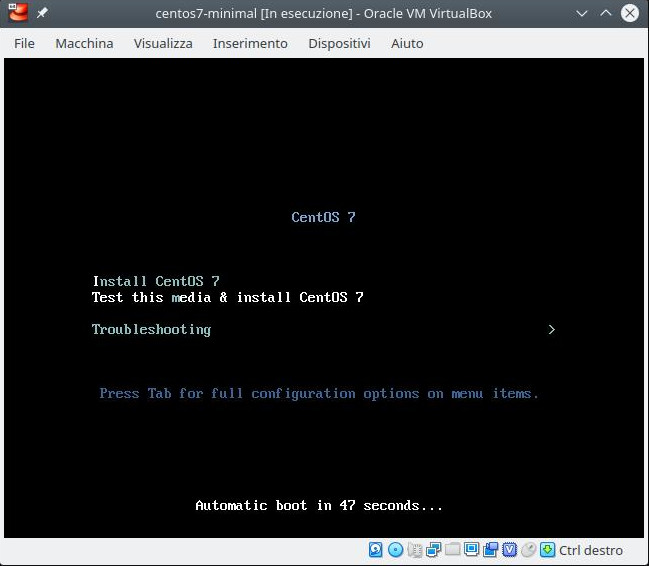Screen dimensions: 649x566
Task: Open the Macchina menu
Action: coord(84,43)
